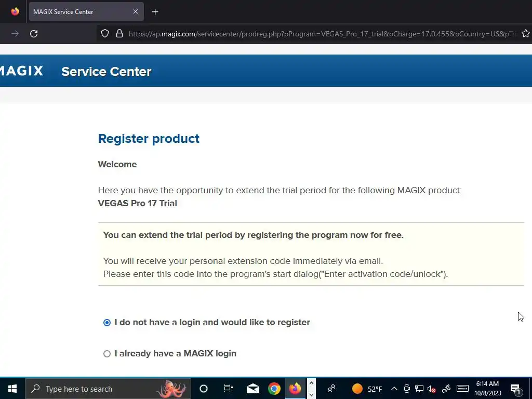Click 'Register product' heading

pos(149,139)
